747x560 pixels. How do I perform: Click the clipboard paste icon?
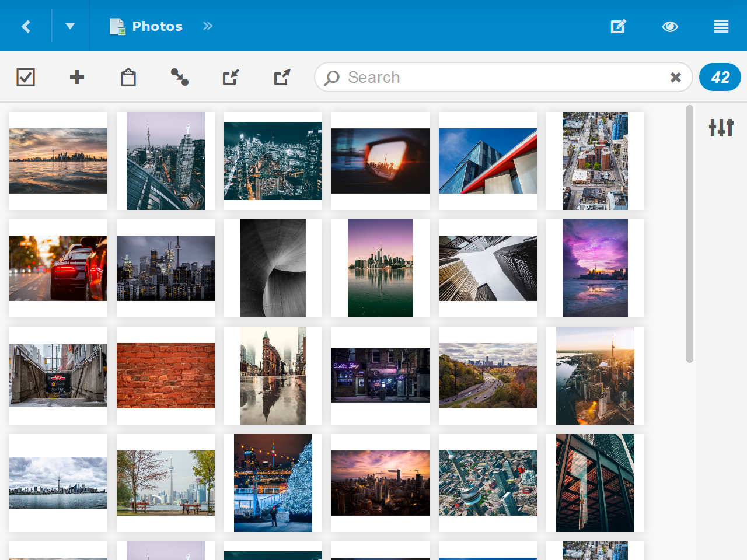coord(128,77)
